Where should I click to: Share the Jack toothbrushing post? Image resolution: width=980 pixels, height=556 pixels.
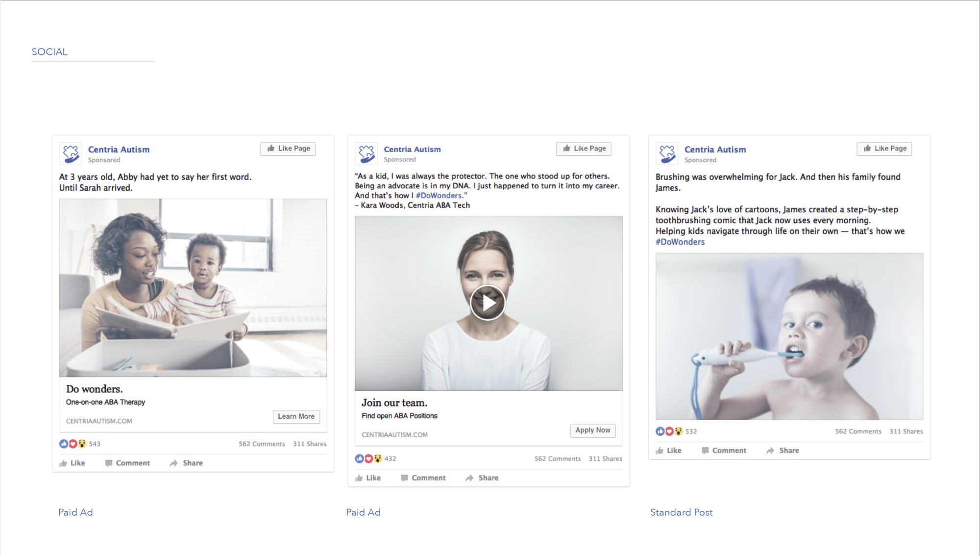[783, 450]
